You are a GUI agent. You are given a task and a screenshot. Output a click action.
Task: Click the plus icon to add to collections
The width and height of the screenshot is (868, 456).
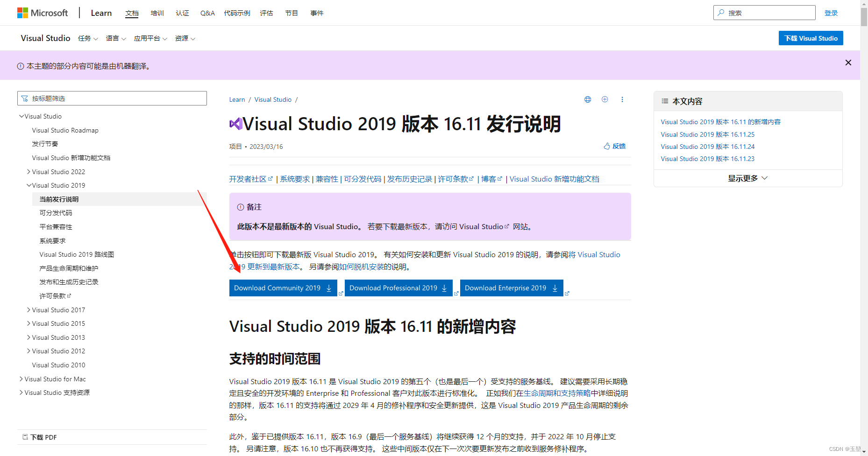tap(605, 99)
